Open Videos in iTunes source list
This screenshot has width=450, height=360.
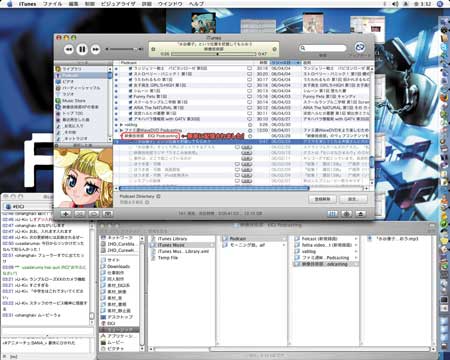(x=82, y=82)
